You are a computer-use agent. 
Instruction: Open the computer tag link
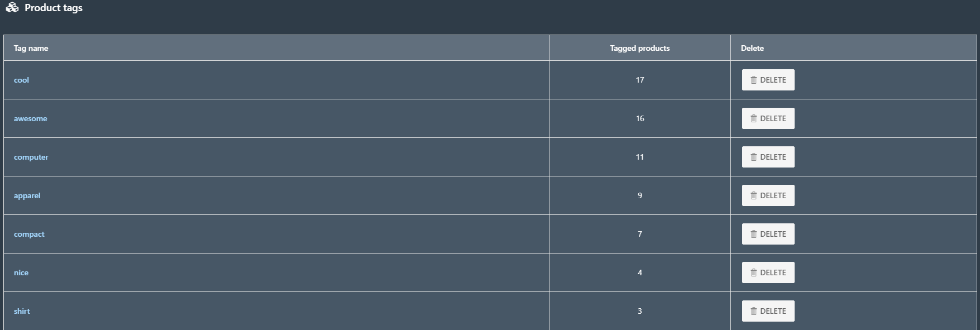31,157
